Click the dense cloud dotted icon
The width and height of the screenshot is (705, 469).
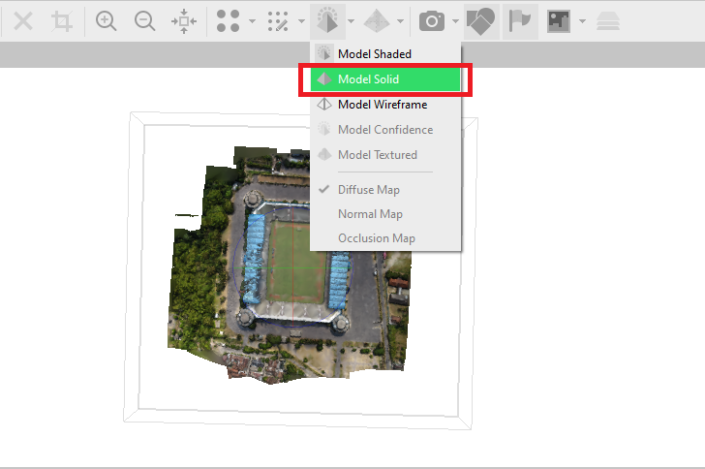(278, 21)
